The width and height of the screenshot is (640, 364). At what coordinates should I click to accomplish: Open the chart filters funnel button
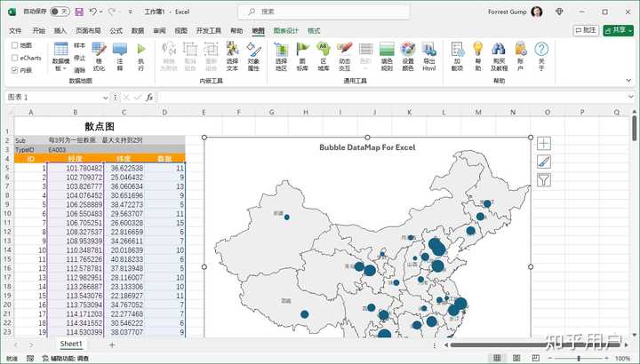544,179
